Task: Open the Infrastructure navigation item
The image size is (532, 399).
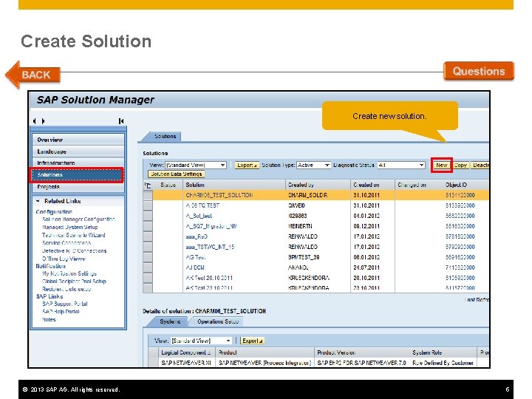Action: pyautogui.click(x=78, y=163)
